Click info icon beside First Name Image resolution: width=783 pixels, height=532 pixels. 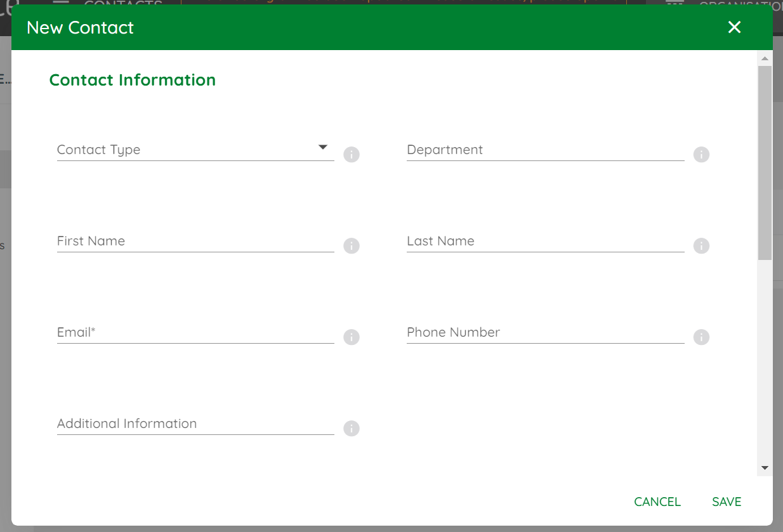(x=352, y=246)
